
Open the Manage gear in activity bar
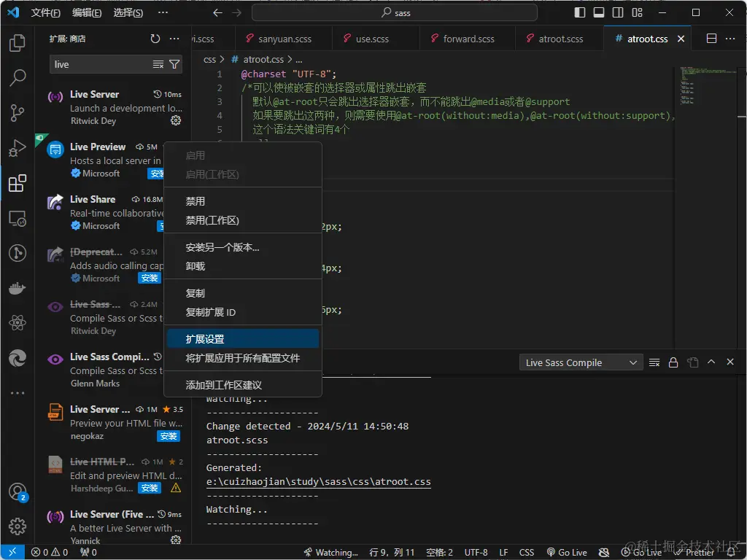click(18, 526)
